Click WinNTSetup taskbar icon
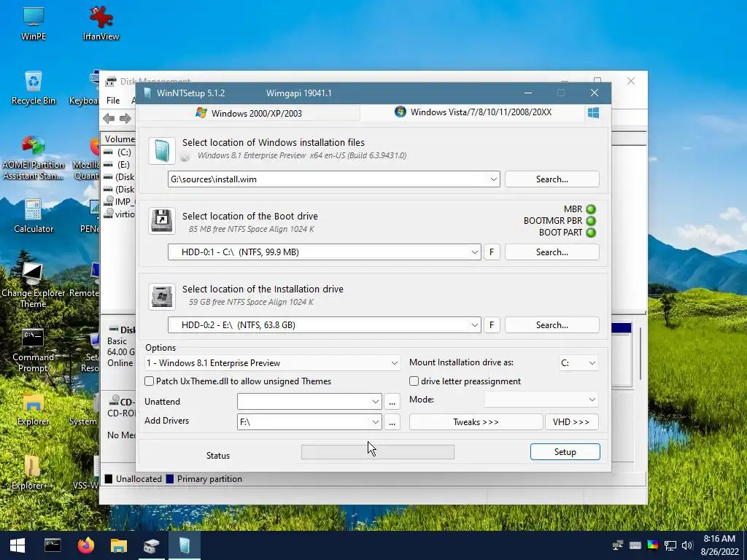The image size is (747, 560). [x=185, y=545]
